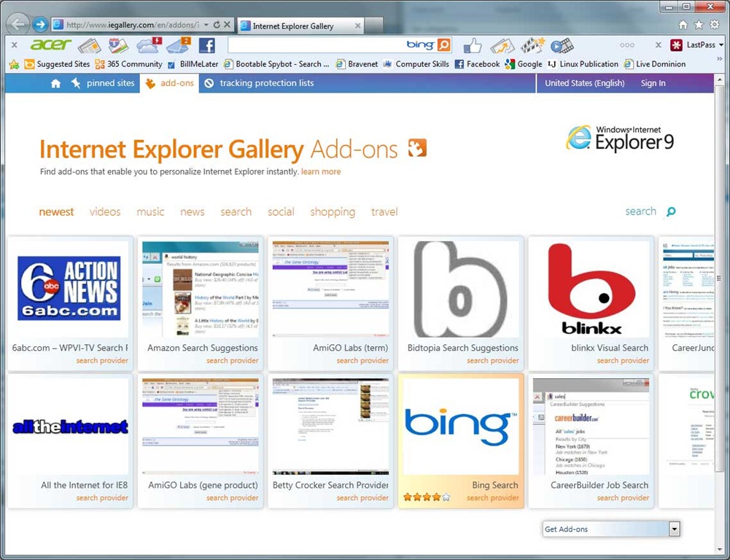
Task: Open tracking protection lists tab
Action: click(x=260, y=83)
